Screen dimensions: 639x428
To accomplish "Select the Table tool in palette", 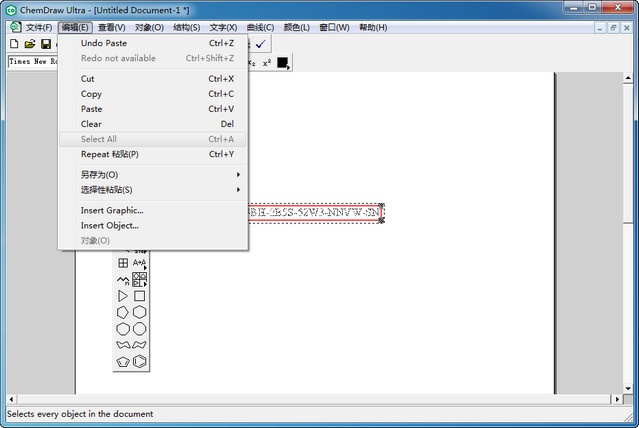I will (x=123, y=263).
